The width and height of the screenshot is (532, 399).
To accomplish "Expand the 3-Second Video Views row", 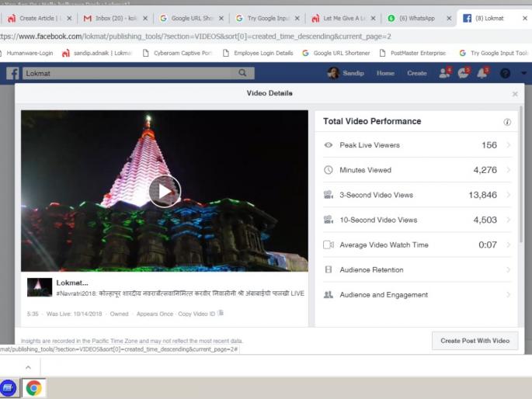I will 508,195.
